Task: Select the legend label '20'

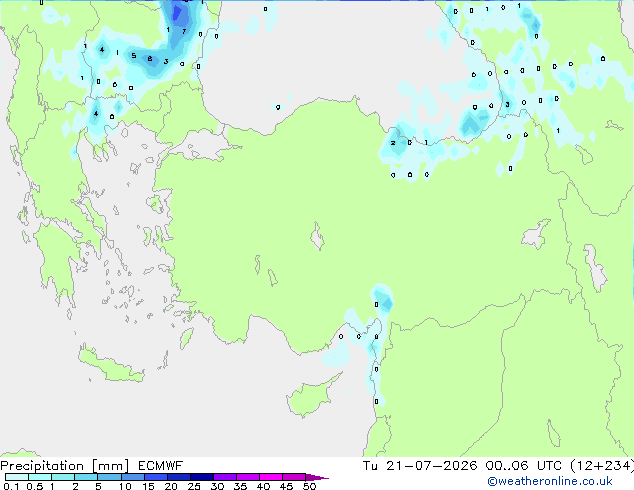Action: point(171,486)
